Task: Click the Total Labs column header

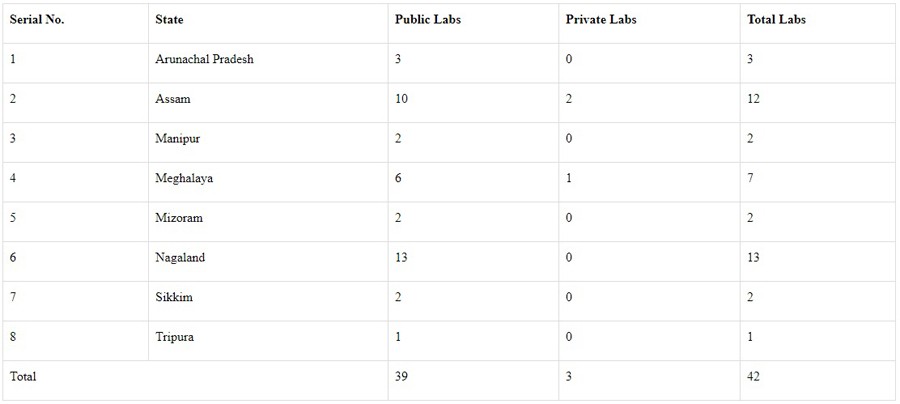Action: [776, 20]
